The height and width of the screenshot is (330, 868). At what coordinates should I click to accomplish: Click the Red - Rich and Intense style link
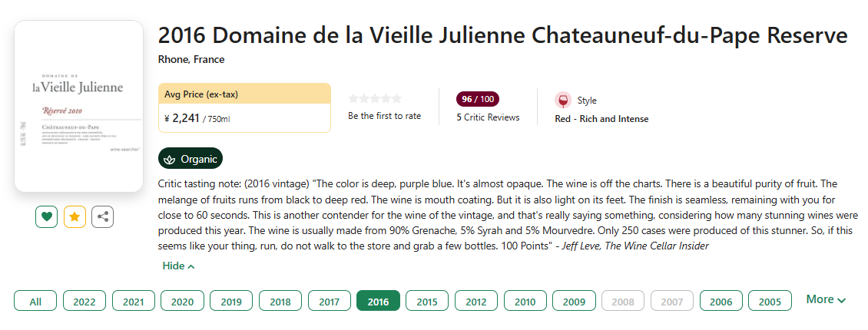click(x=601, y=119)
